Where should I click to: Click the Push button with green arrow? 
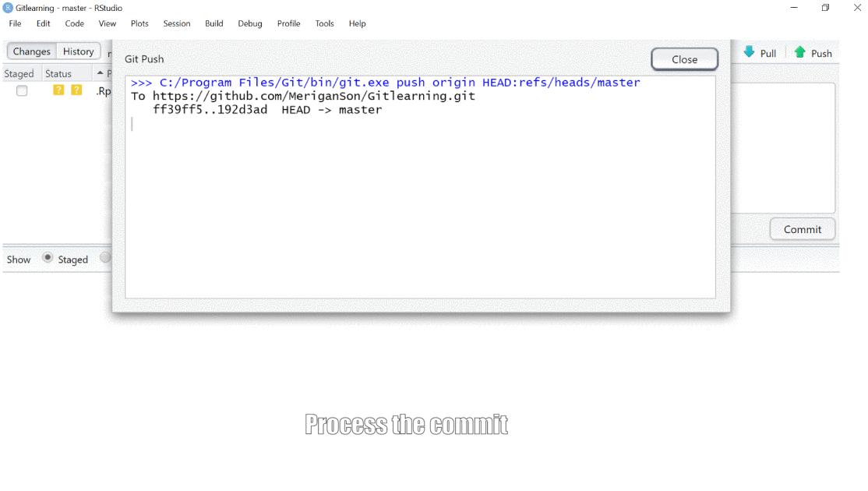[x=813, y=52]
